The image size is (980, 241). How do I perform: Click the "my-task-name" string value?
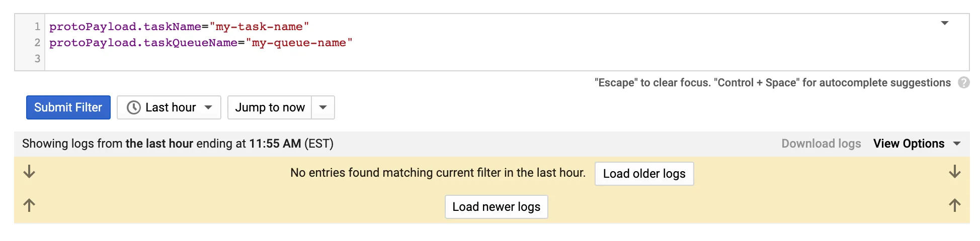(x=259, y=27)
